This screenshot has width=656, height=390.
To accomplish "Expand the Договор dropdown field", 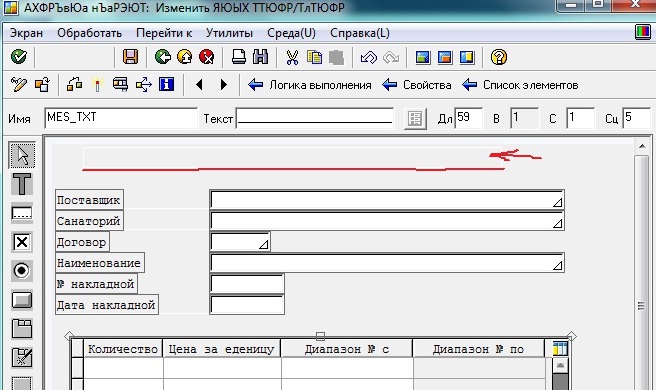I will tap(264, 244).
